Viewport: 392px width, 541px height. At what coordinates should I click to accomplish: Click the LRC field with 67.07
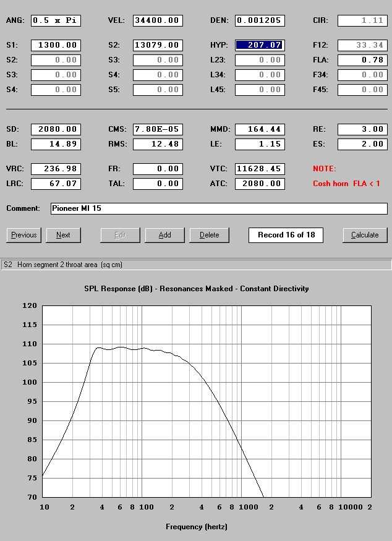(56, 184)
